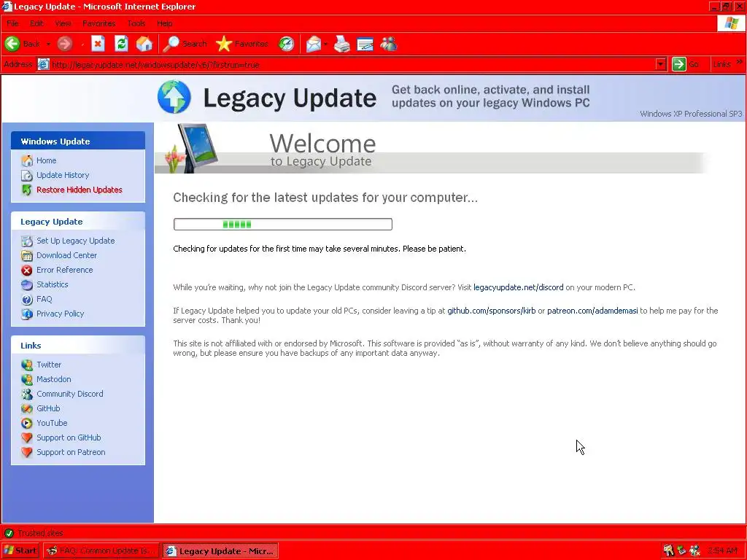Open the Mail button dropdown arrow

coord(326,44)
